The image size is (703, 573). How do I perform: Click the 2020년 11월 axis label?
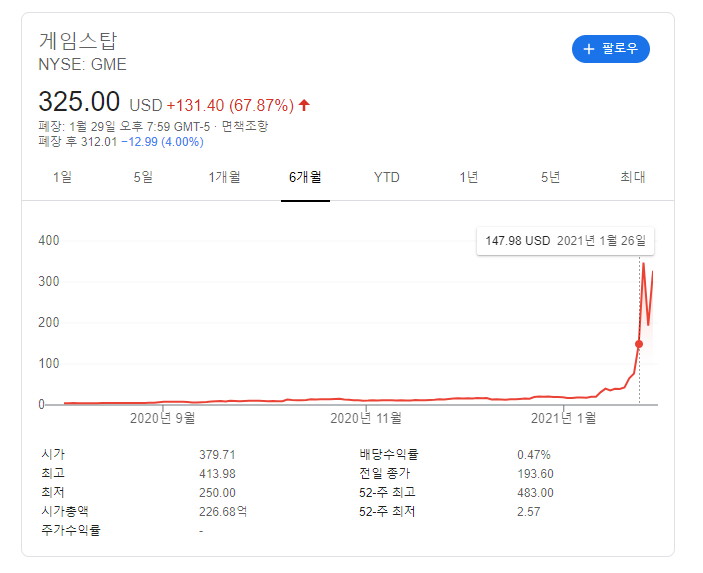click(x=366, y=418)
